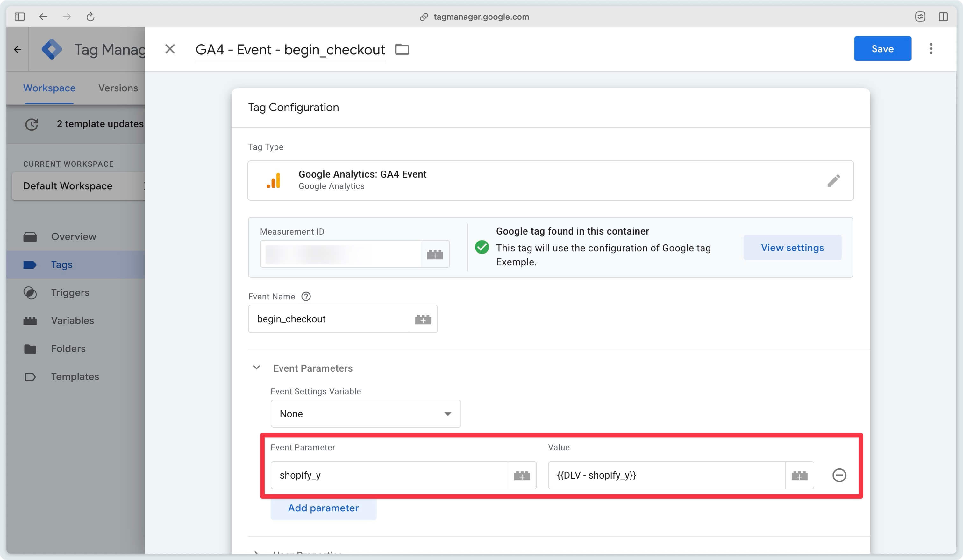
Task: Click the Event Name begin_checkout field
Action: click(x=329, y=319)
